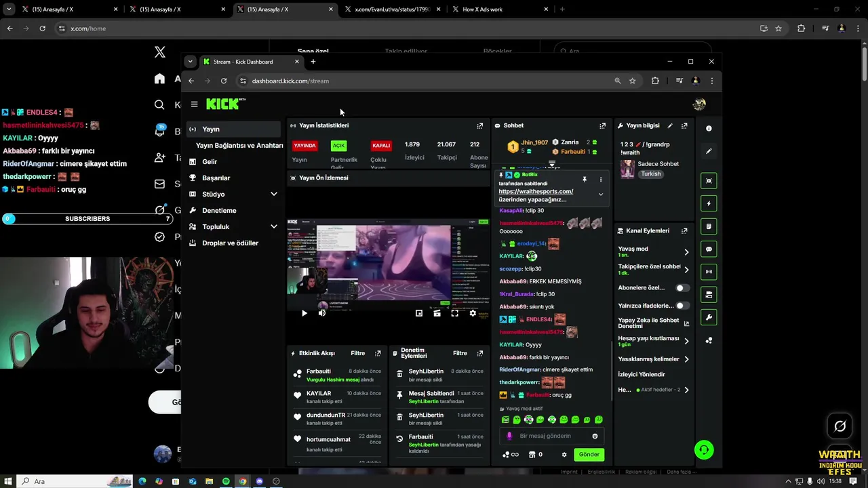Unpin the pinned BotRix message
The image size is (868, 488).
click(x=584, y=180)
